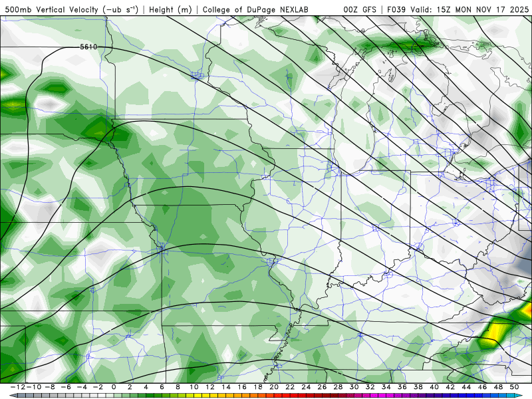Click the '-6' colorbar value
This screenshot has width=532, height=399.
click(x=65, y=387)
